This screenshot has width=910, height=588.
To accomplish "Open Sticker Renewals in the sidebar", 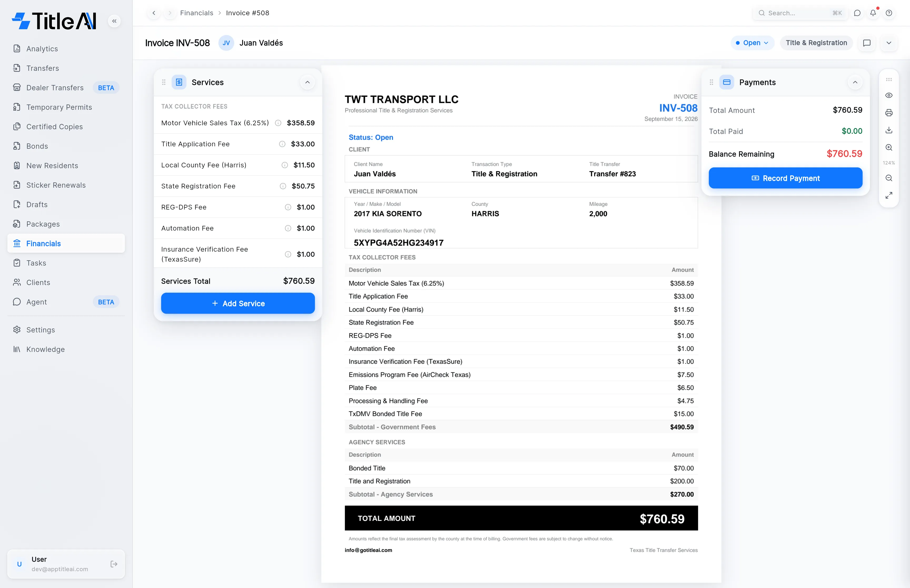I will (x=66, y=185).
